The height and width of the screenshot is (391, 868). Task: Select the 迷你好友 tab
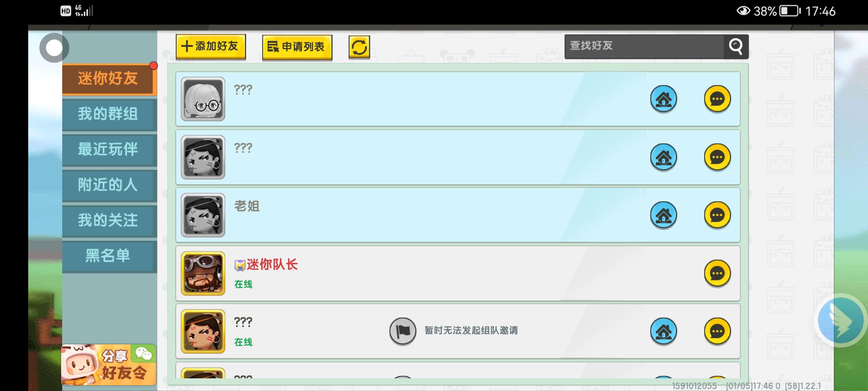(109, 79)
